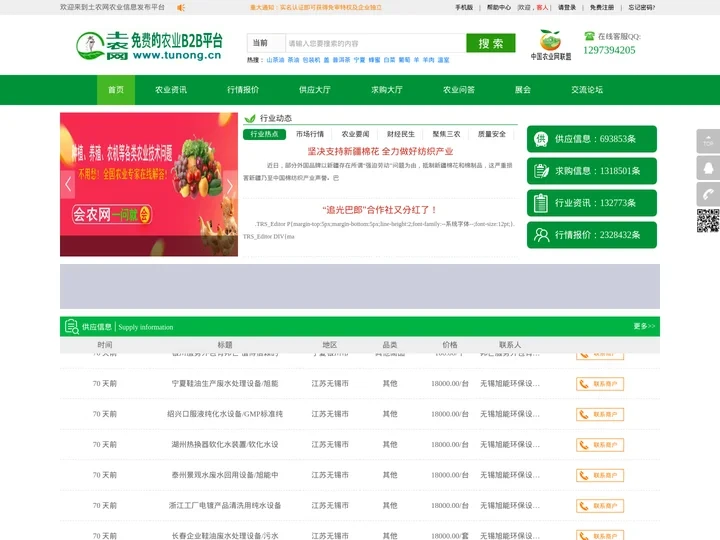
Task: Open 求购大厅 in the main navigation
Action: click(x=387, y=90)
